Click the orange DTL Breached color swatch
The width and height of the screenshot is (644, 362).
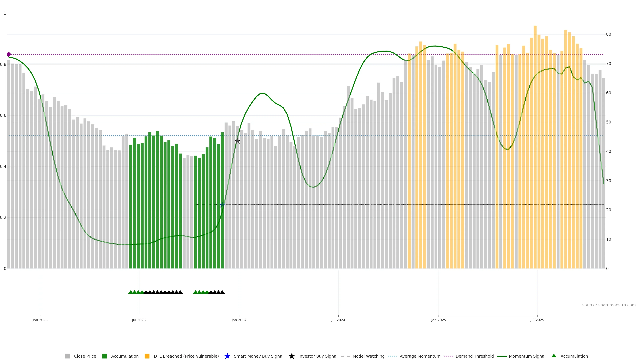pyautogui.click(x=147, y=356)
